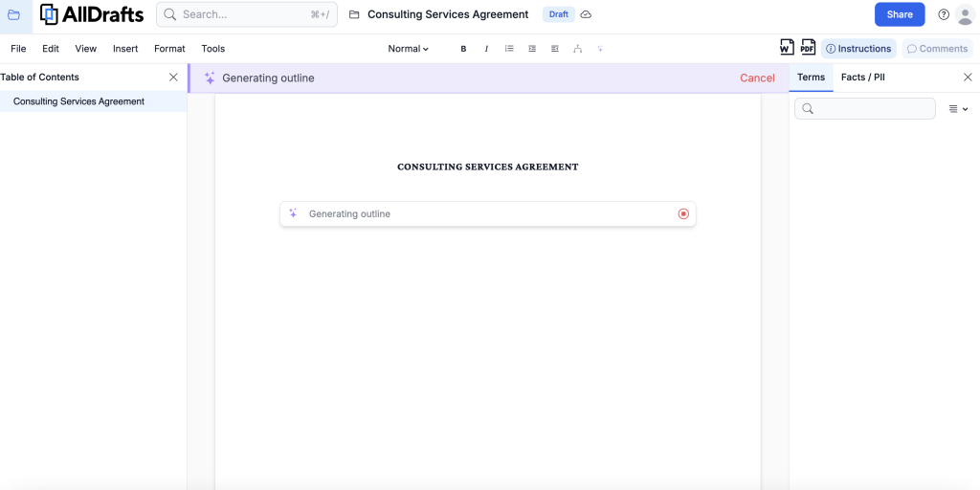The image size is (980, 490).
Task: Open the folder icon in top-left corner
Action: tap(13, 14)
